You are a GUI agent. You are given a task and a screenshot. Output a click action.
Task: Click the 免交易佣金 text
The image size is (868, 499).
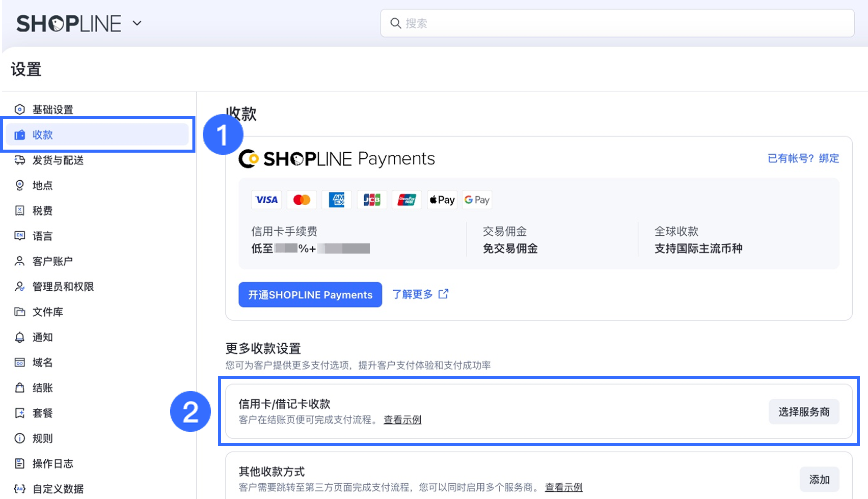[510, 248]
